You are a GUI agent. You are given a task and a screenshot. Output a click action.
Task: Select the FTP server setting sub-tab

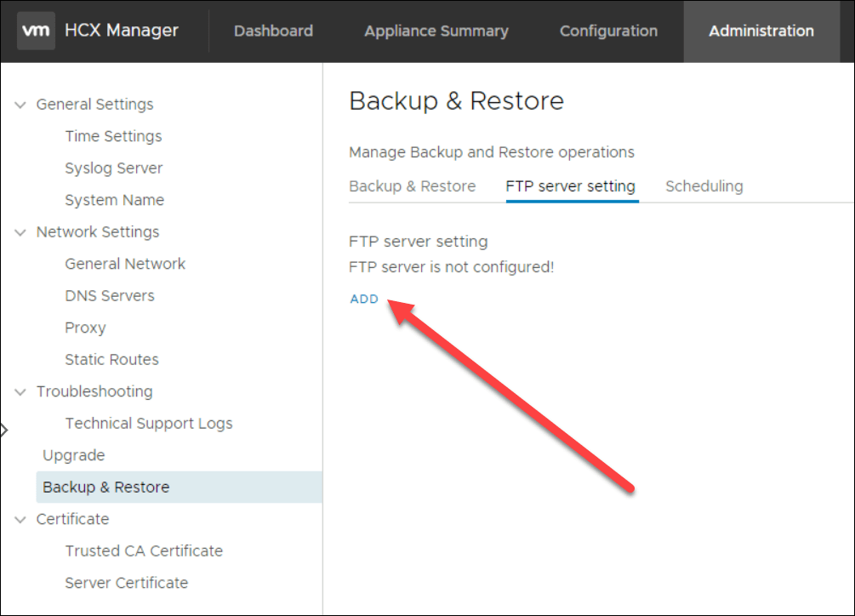570,186
